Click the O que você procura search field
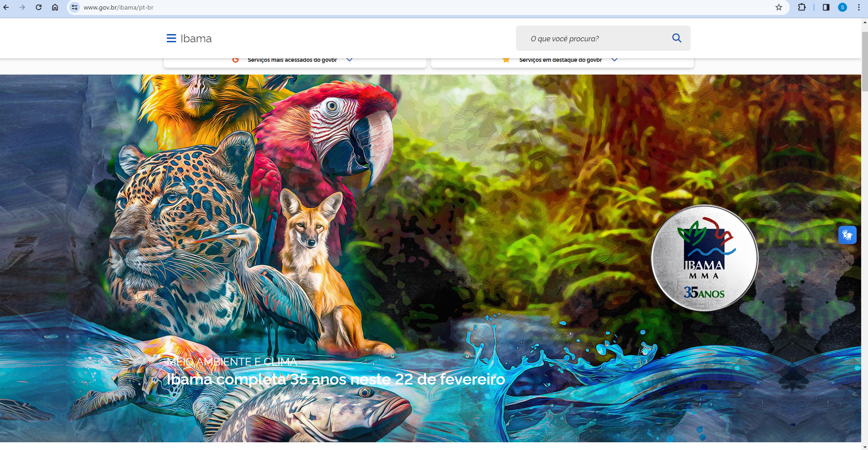The height and width of the screenshot is (450, 868). pos(591,39)
